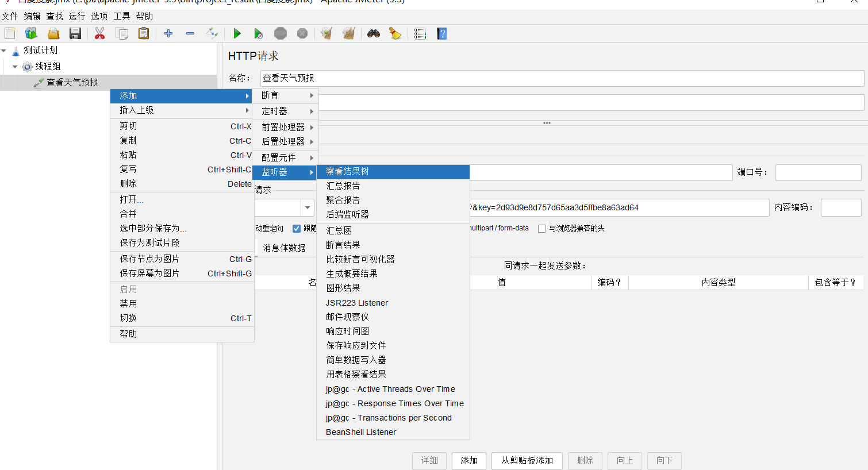Click the blue Help question mark icon
The width and height of the screenshot is (868, 470).
click(x=441, y=34)
